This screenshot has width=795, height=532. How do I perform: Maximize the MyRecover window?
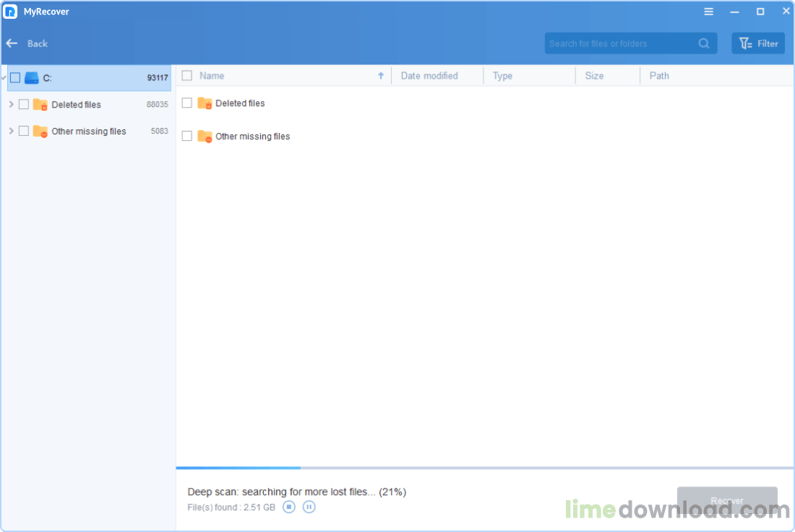tap(760, 12)
